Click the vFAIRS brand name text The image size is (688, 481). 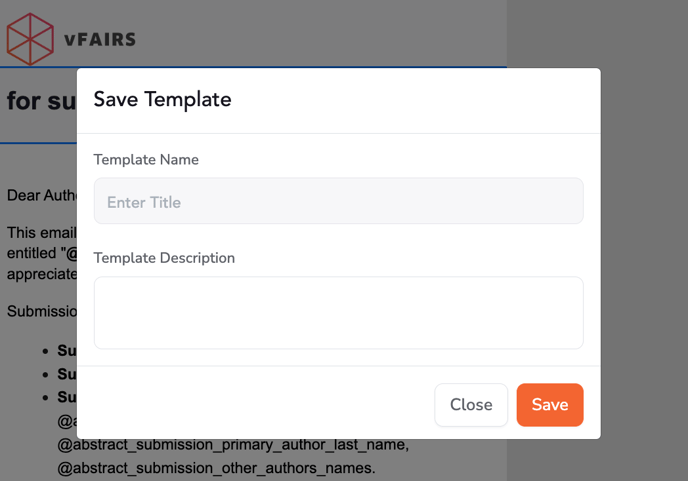point(100,40)
